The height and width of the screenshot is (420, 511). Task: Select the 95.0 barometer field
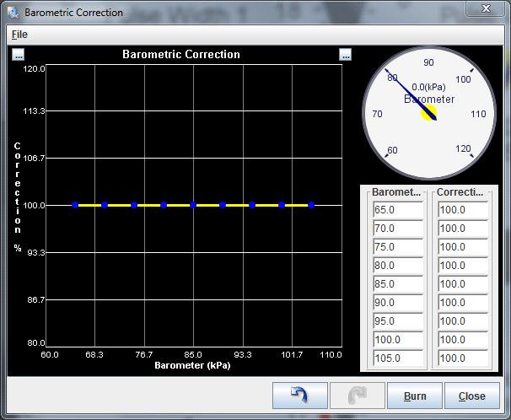[396, 321]
